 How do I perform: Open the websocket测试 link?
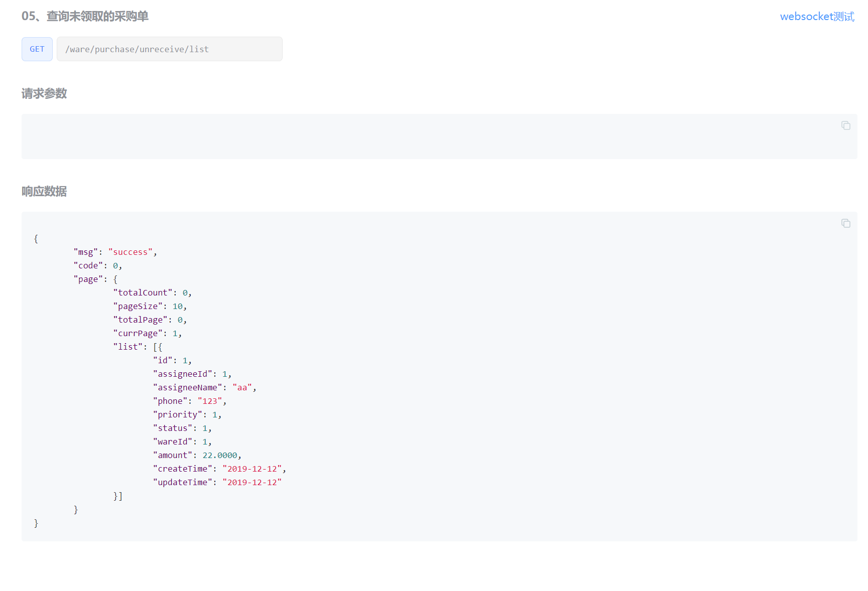point(817,17)
